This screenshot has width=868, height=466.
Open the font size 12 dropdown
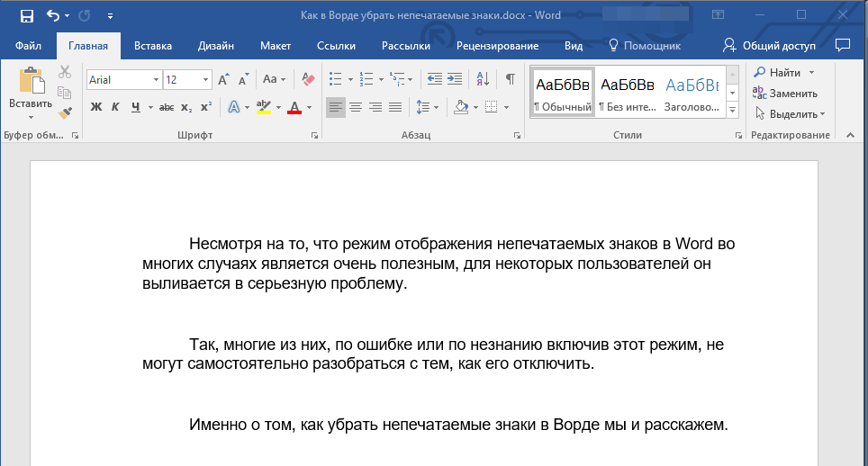coord(206,80)
